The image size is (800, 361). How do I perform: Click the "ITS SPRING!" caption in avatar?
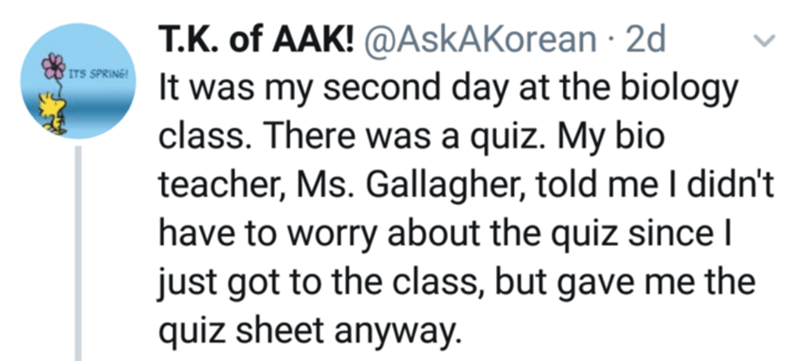[97, 74]
